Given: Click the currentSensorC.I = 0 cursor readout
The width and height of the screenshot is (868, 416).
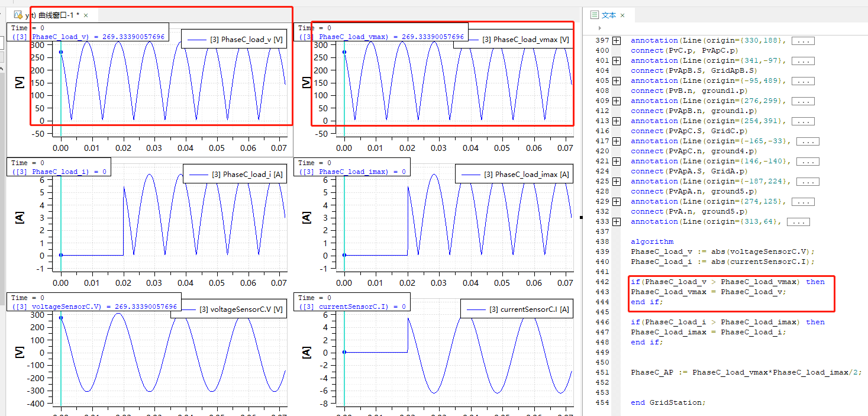Looking at the screenshot, I should coord(352,307).
